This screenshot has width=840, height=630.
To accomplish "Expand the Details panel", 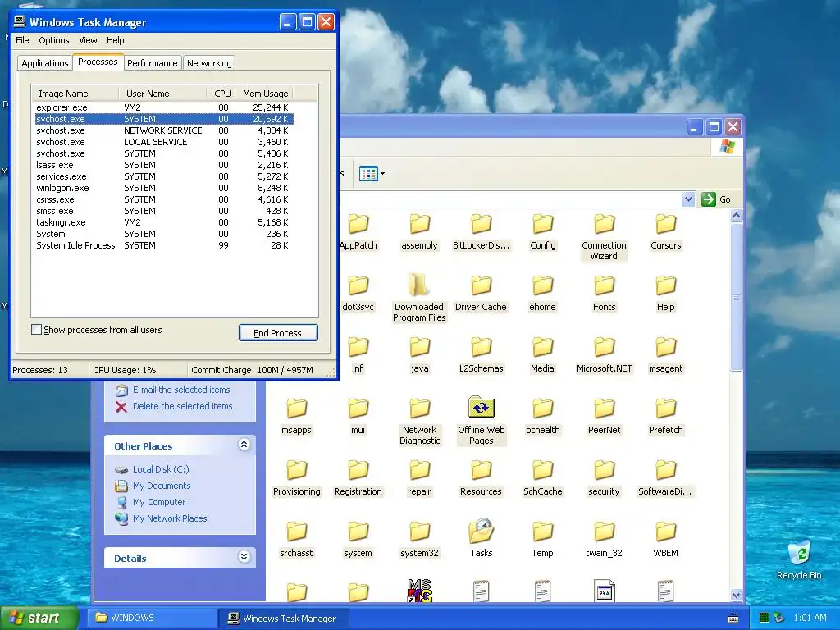I will pos(244,557).
